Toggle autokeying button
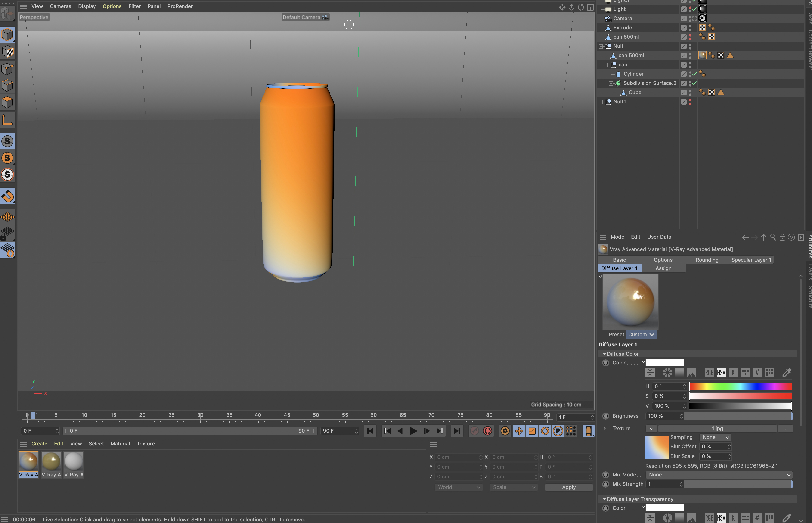812x523 pixels. [487, 431]
